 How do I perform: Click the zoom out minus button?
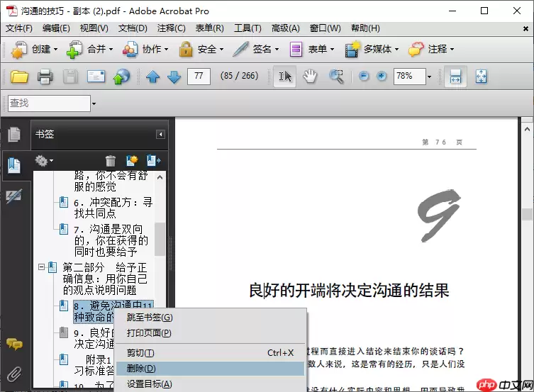(364, 77)
